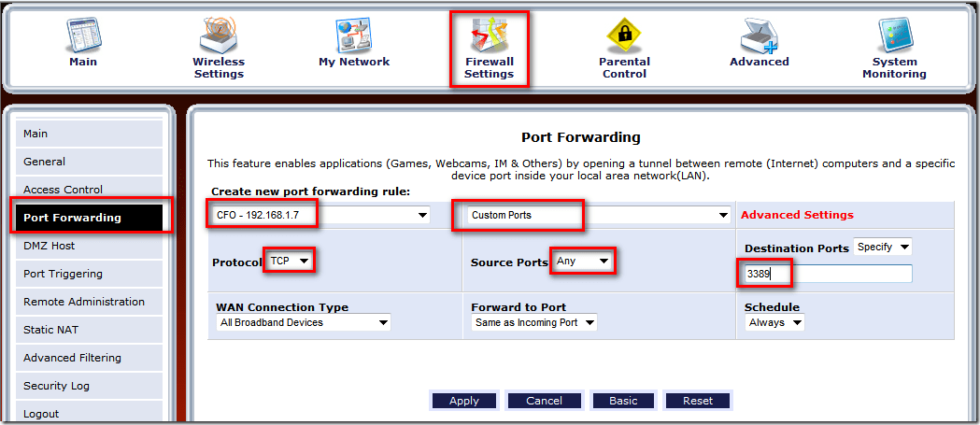
Task: Expand the Protocol TCP dropdown
Action: tap(289, 262)
